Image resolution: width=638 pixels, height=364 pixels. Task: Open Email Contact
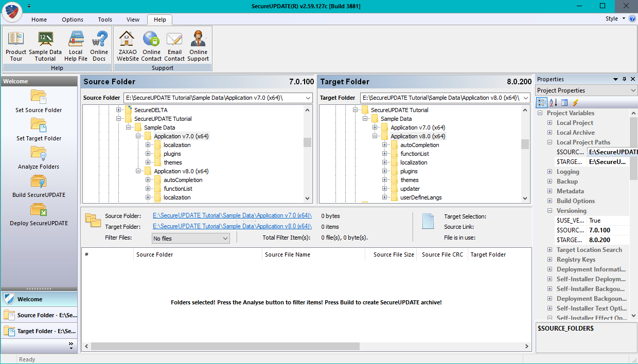coord(174,46)
